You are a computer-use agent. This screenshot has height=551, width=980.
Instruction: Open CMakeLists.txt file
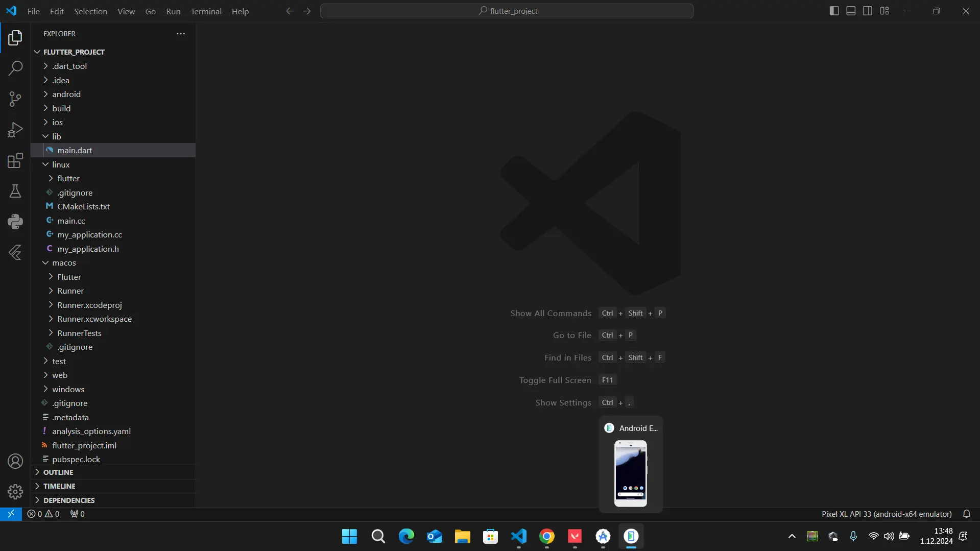[113, 207]
